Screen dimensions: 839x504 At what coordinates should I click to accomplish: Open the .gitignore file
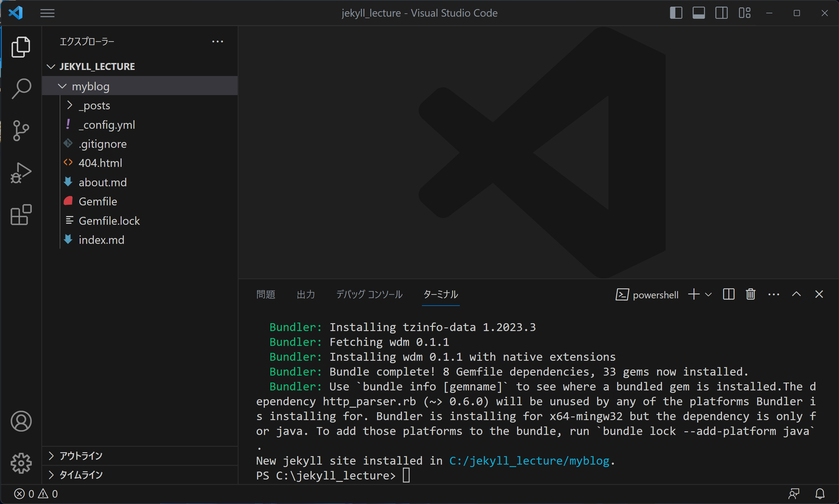140,144
